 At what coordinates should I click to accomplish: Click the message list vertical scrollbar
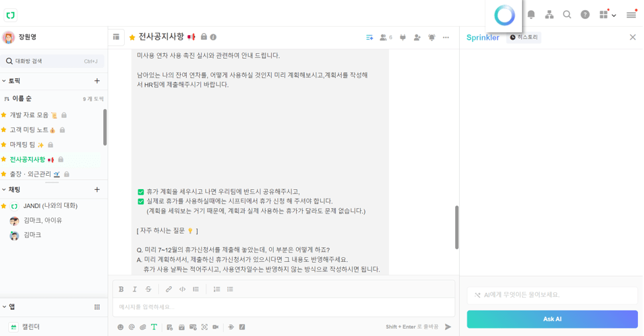pyautogui.click(x=457, y=227)
